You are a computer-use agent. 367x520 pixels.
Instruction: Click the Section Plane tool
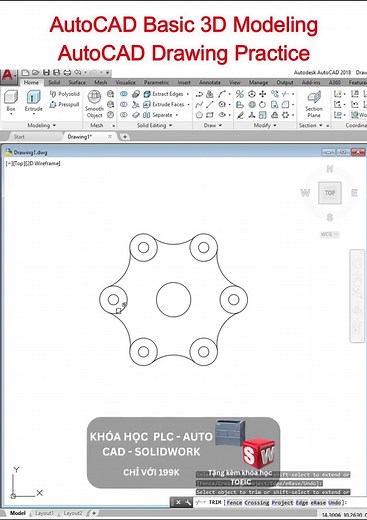[x=314, y=104]
